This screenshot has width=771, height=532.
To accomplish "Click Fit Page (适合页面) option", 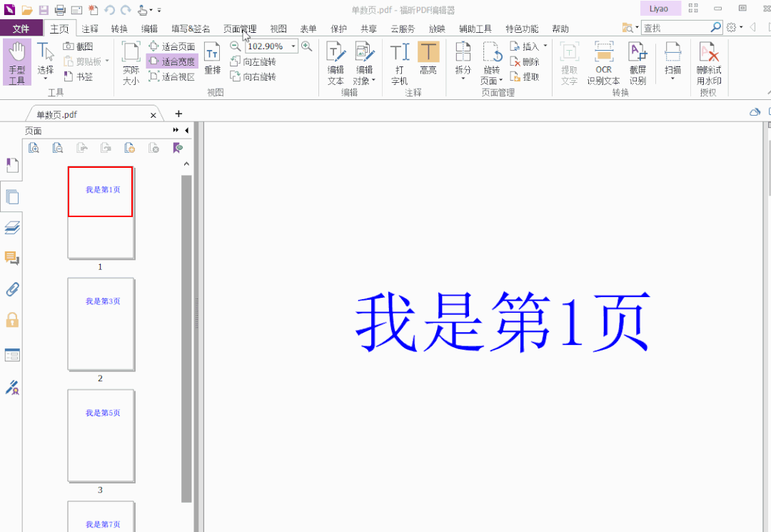I will [172, 46].
